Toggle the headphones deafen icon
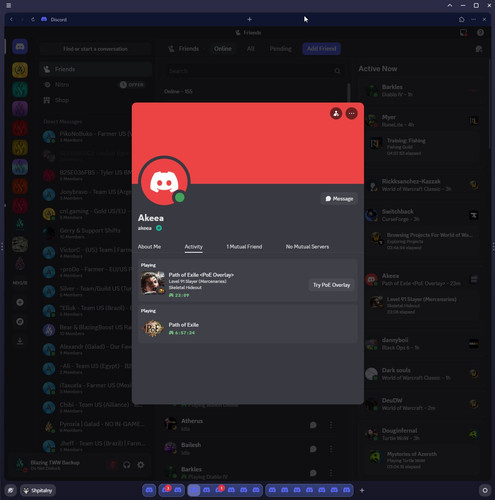The width and height of the screenshot is (495, 500). (127, 465)
